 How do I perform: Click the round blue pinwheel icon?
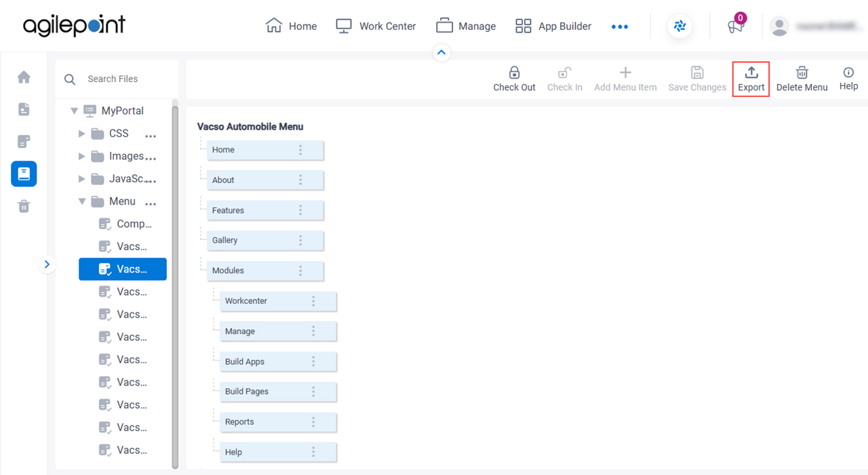tap(680, 26)
